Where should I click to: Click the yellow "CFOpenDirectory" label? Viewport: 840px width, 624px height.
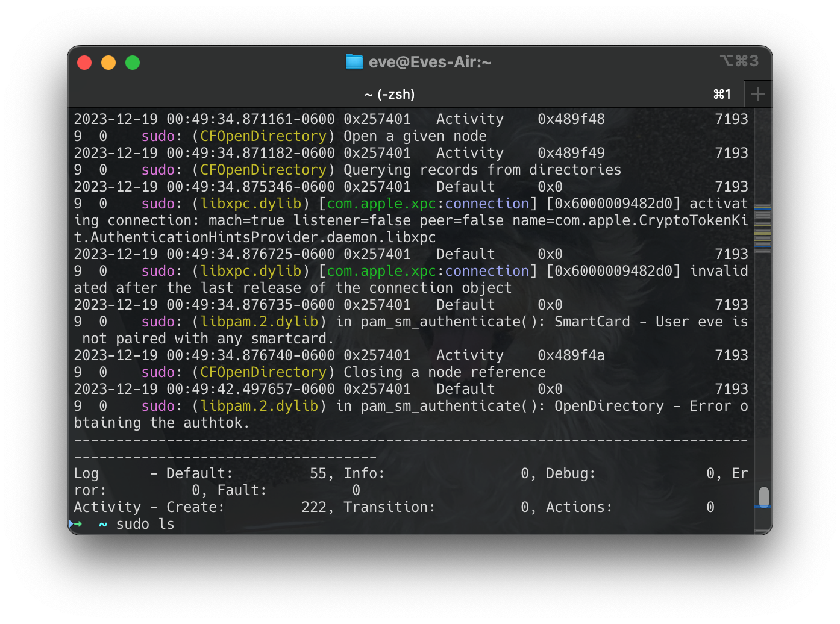click(x=264, y=136)
